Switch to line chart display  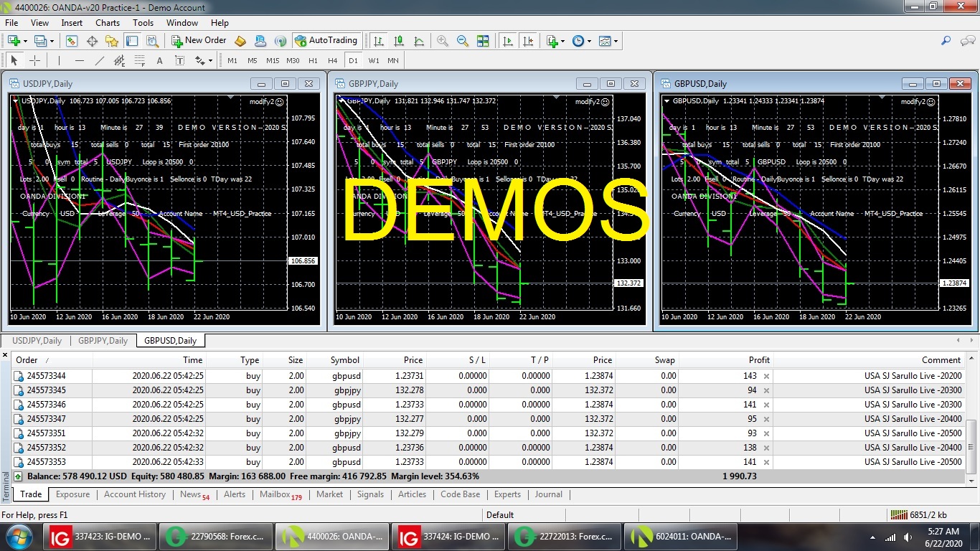(x=419, y=41)
